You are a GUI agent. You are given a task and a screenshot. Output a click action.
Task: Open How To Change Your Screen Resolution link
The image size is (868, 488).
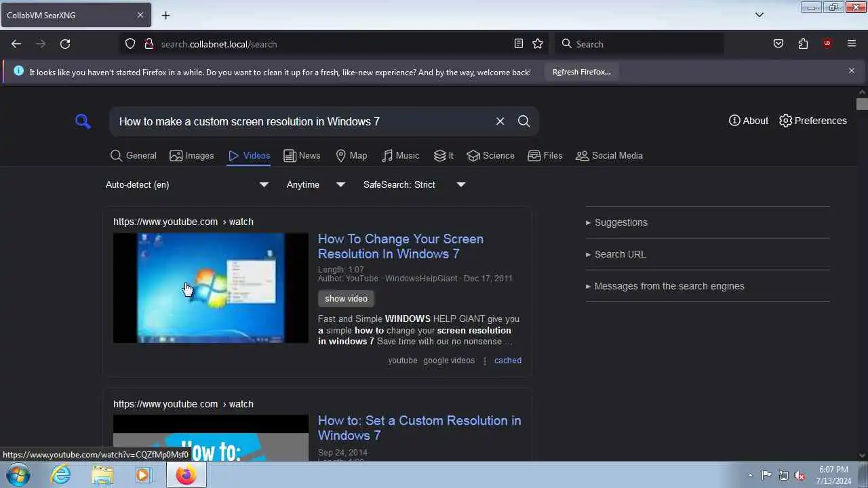coord(401,246)
